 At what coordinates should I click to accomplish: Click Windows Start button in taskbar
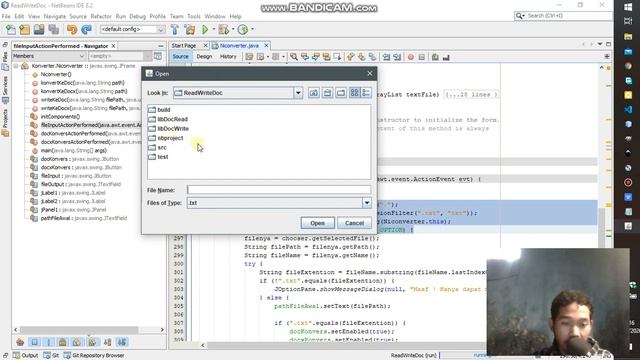point(628,7)
